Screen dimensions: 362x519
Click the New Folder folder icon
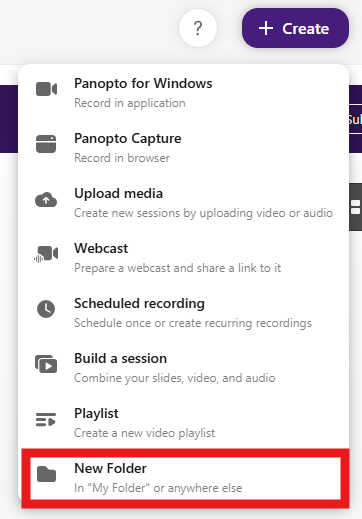(x=46, y=474)
